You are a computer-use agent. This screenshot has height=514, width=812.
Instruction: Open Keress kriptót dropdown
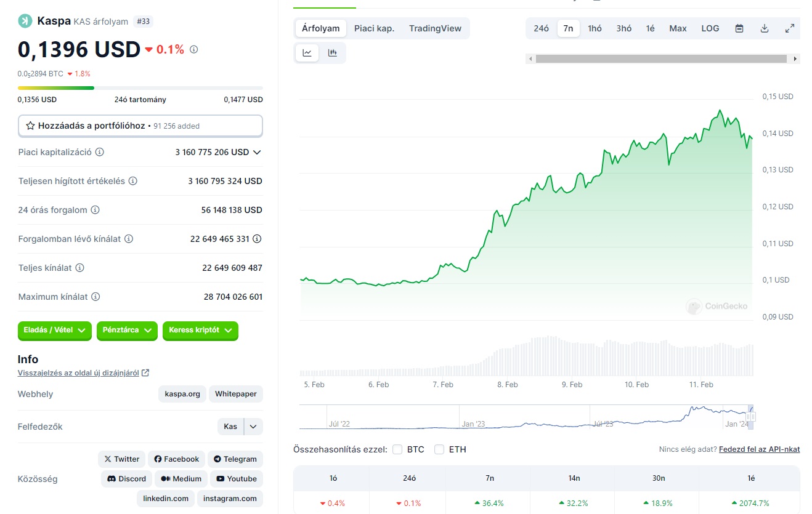[200, 331]
